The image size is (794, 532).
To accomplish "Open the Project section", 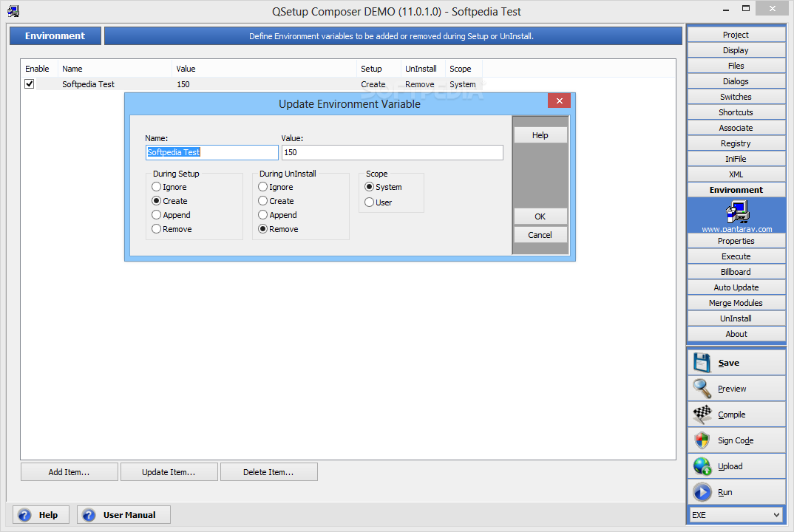I will coord(736,35).
